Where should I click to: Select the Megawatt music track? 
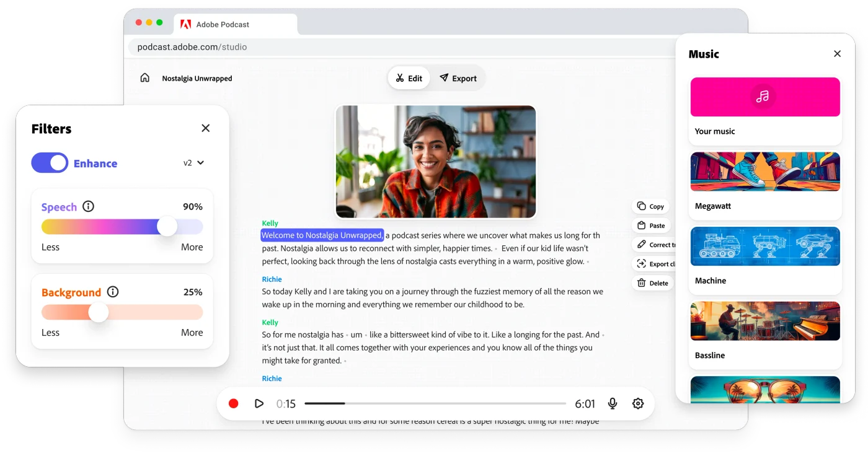[765, 186]
